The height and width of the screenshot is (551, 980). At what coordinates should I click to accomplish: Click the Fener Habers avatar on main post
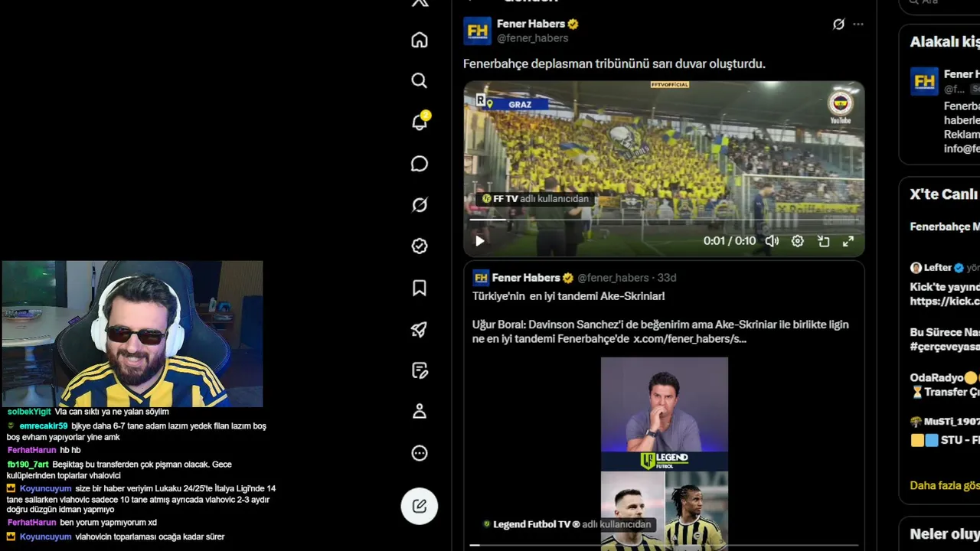[477, 31]
